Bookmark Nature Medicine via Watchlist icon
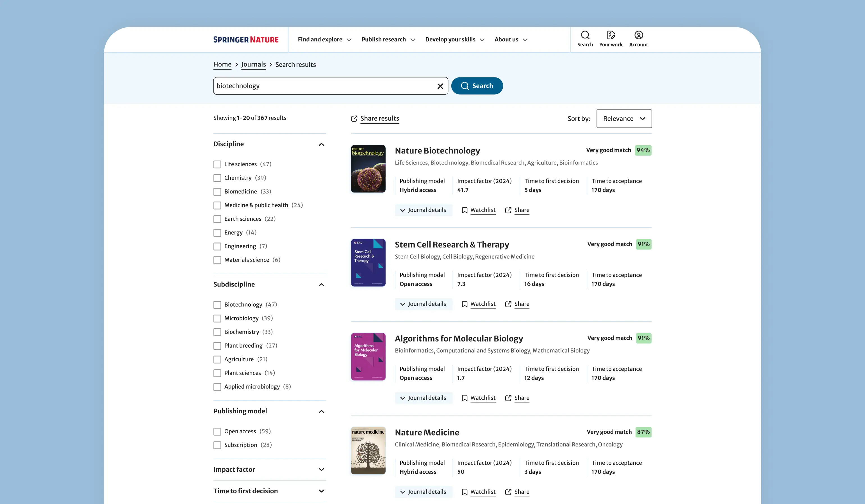 coord(465,492)
